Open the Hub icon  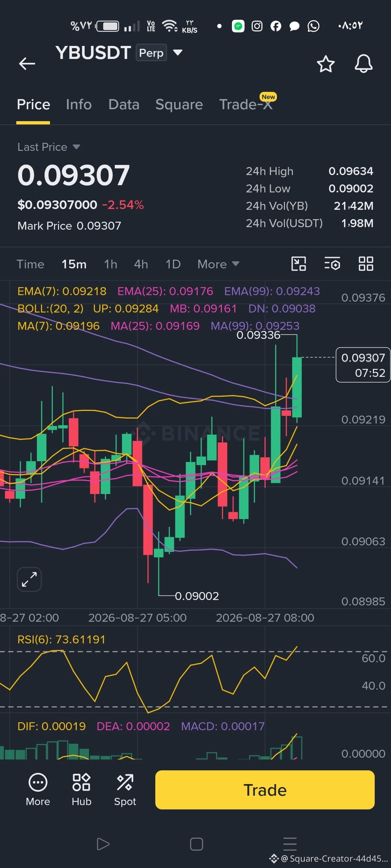[x=81, y=790]
